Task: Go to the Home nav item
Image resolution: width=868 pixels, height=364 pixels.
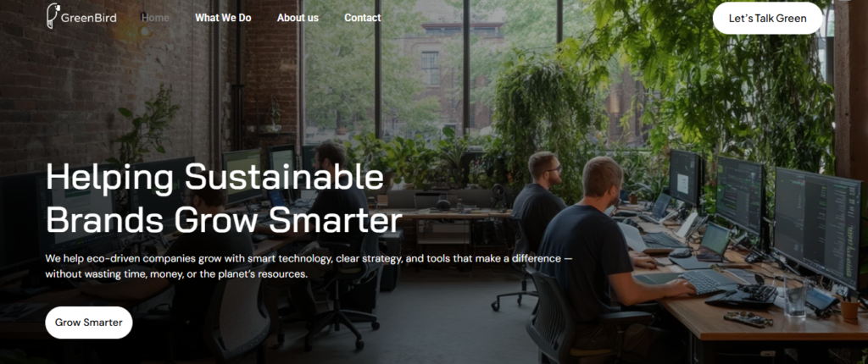Action: [155, 18]
